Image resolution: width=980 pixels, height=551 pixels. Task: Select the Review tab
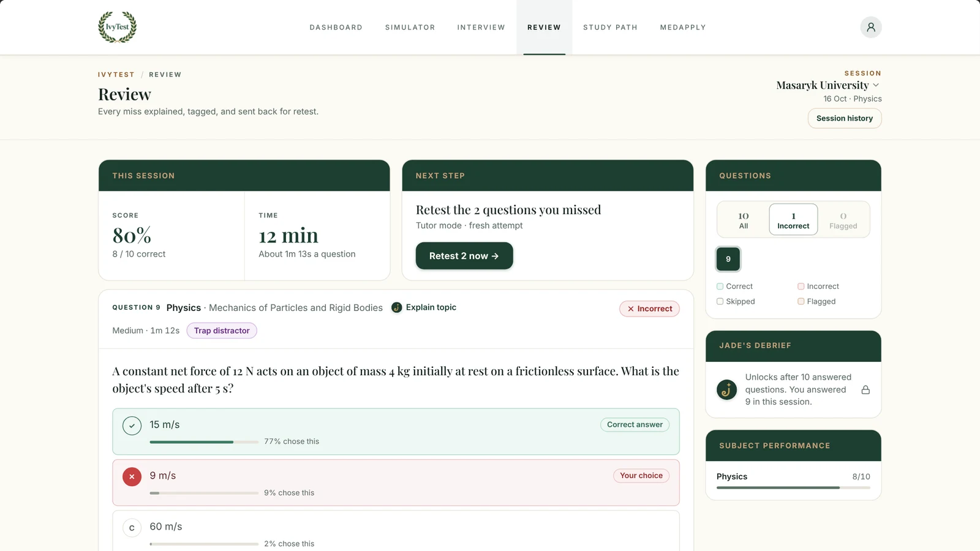[x=544, y=28]
